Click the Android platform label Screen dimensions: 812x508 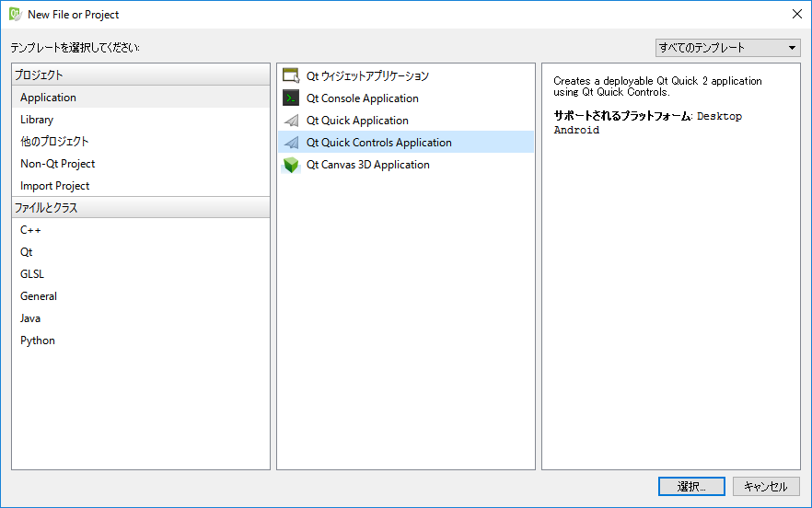[576, 130]
